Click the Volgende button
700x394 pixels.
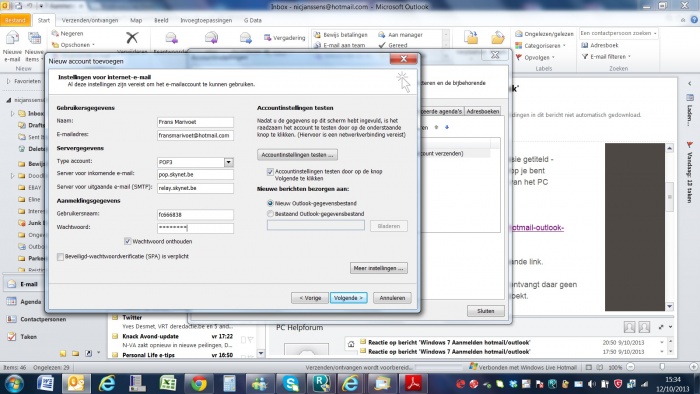pos(349,298)
